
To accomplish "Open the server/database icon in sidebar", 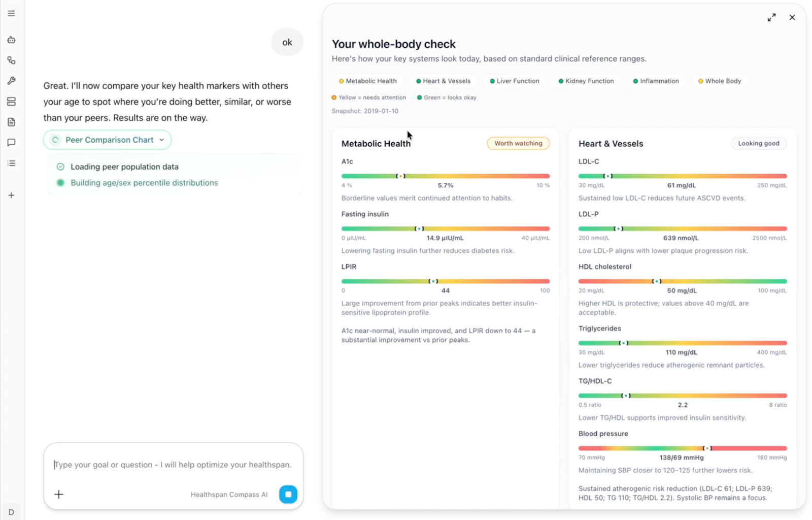I will pyautogui.click(x=11, y=102).
